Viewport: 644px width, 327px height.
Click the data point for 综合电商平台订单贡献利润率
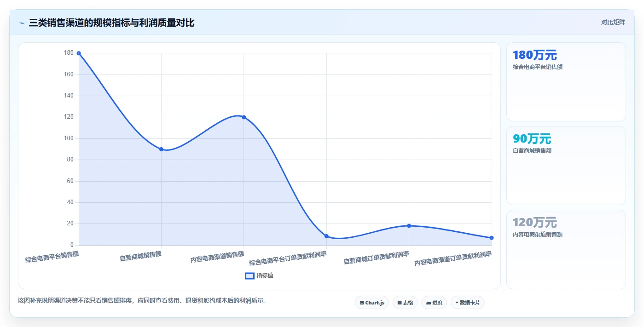pyautogui.click(x=326, y=236)
